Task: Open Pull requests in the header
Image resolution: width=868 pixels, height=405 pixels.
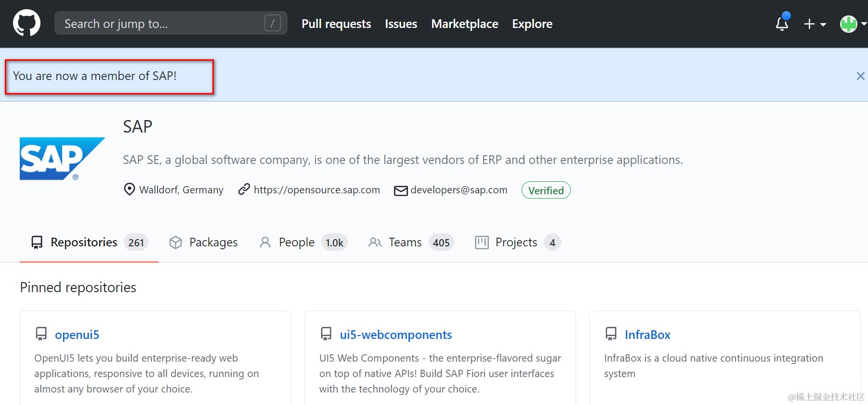Action: [336, 24]
